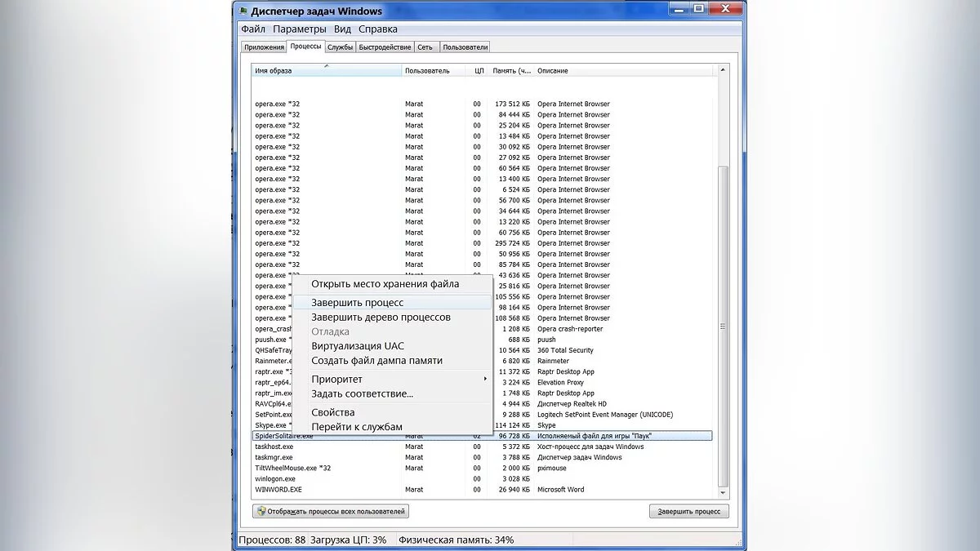This screenshot has height=551, width=980.
Task: Choose Завершить дерево процессов menu entry
Action: (x=381, y=318)
